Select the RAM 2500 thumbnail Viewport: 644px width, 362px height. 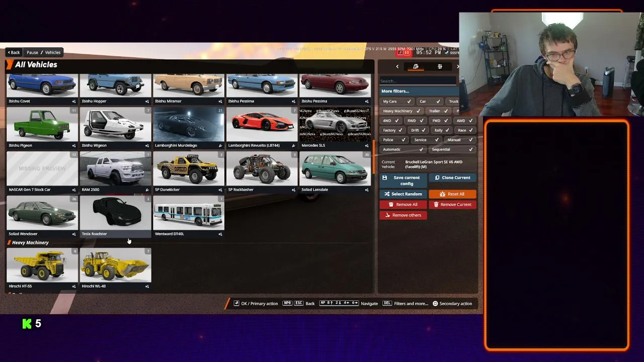click(x=115, y=168)
